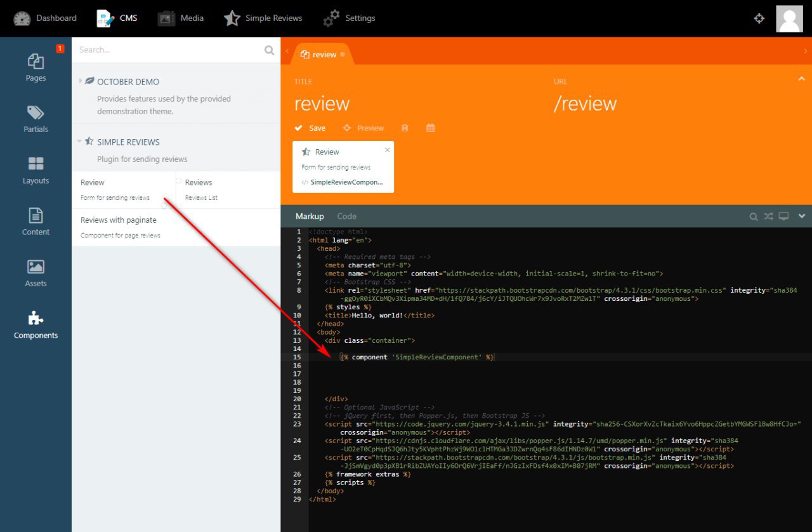Open the Dashboard from the top navigation
The image size is (812, 532).
44,18
